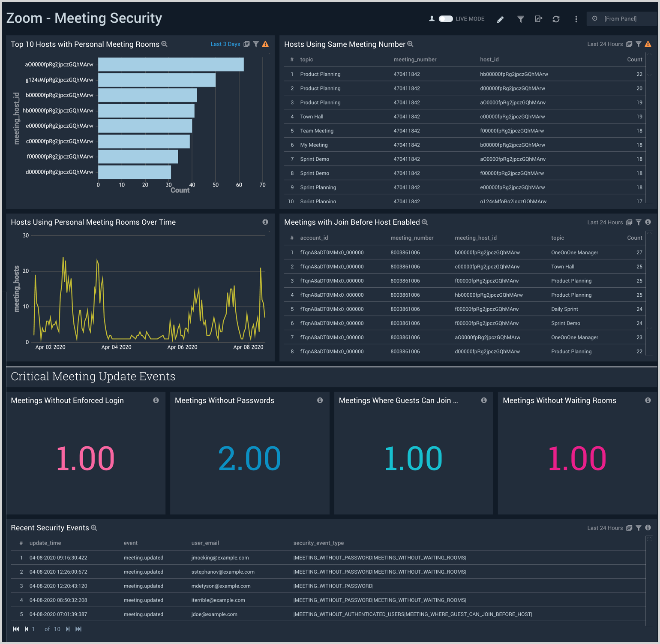Enable the Live Mode toggle

pyautogui.click(x=446, y=19)
